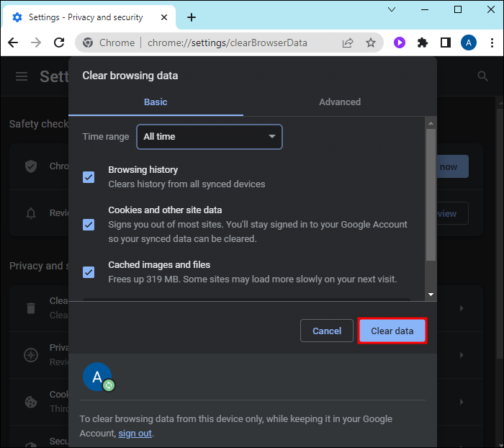Open the Time range dropdown
This screenshot has height=448, width=504.
point(210,136)
